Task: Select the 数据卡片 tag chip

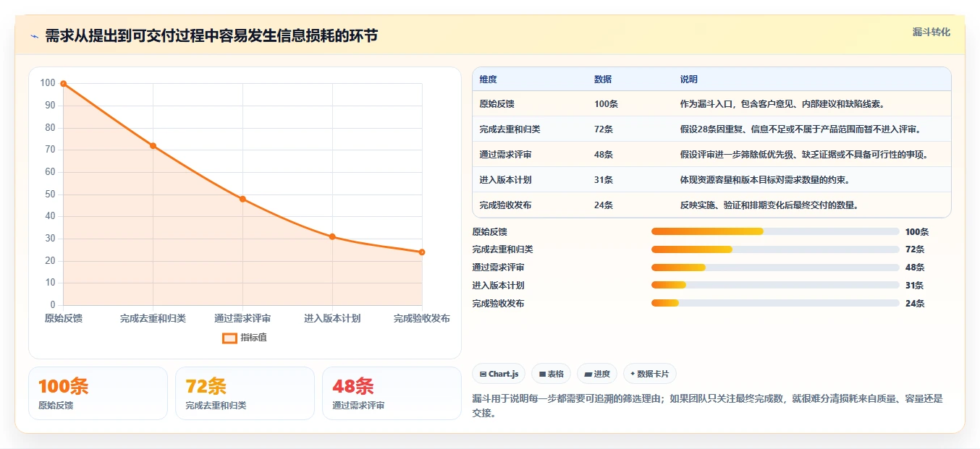Action: (649, 374)
